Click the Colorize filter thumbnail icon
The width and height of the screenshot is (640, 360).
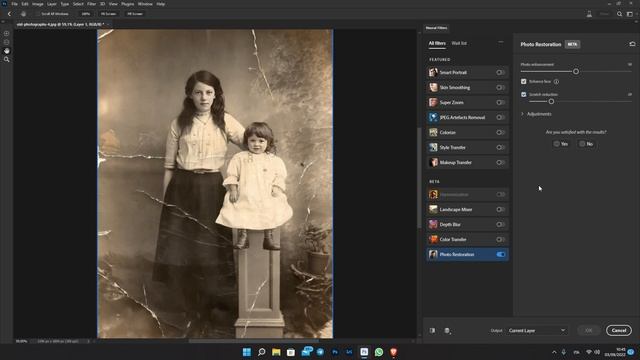pos(433,132)
